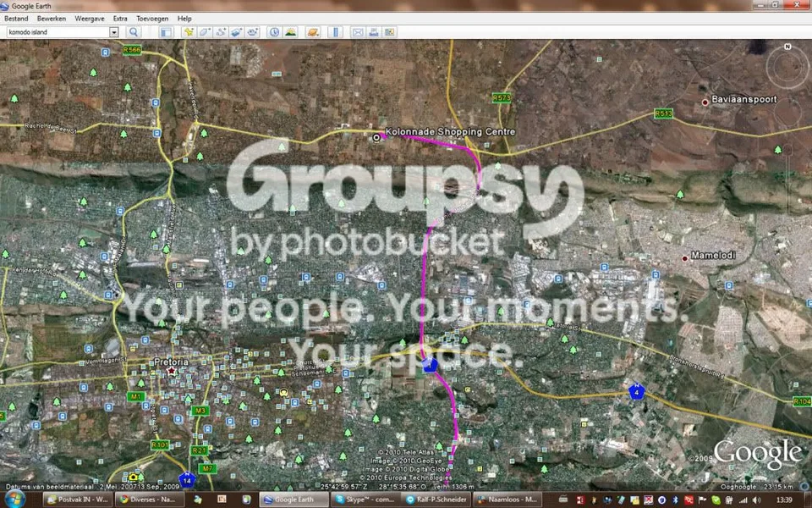Image resolution: width=812 pixels, height=508 pixels.
Task: Switch to Ralf-P.Schneider taskbar window
Action: (436, 500)
